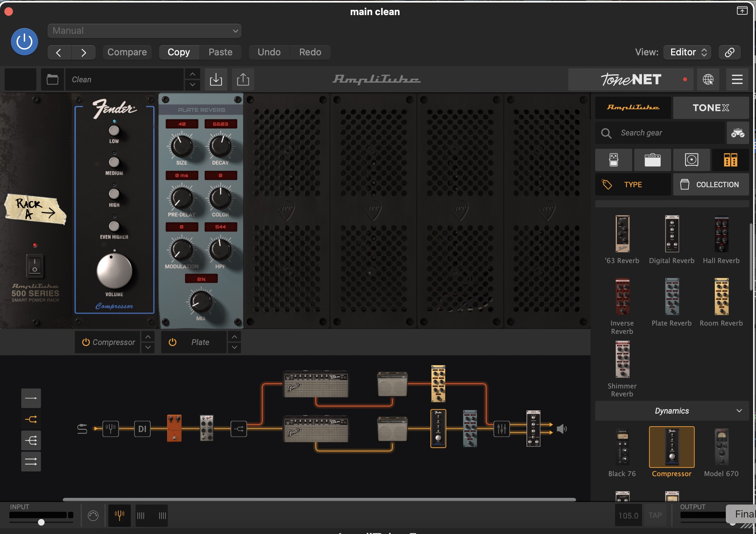Select the three-way split routing icon
Image resolution: width=756 pixels, height=534 pixels.
coord(31,441)
